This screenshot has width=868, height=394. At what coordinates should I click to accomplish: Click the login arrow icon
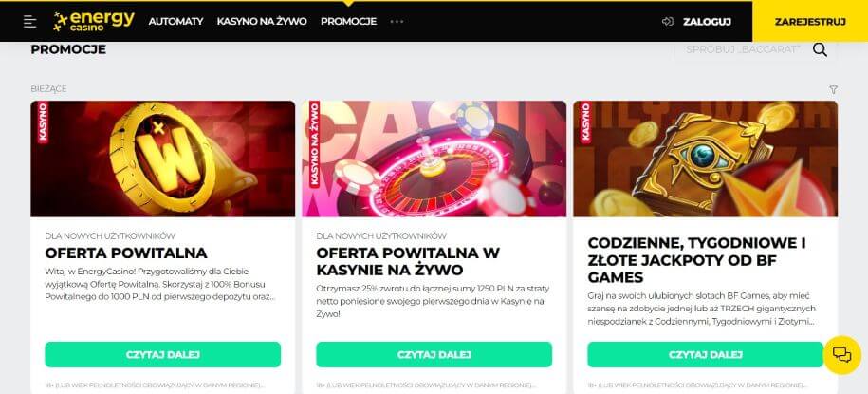pos(667,22)
